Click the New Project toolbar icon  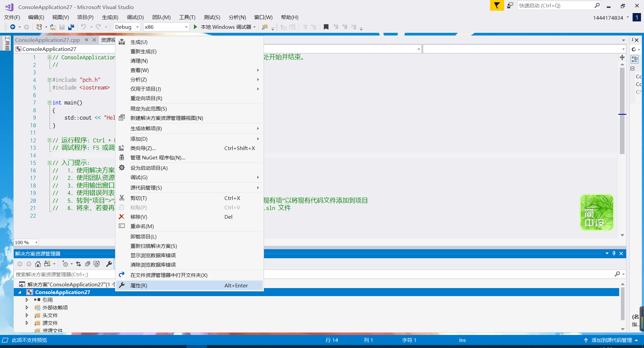click(39, 27)
